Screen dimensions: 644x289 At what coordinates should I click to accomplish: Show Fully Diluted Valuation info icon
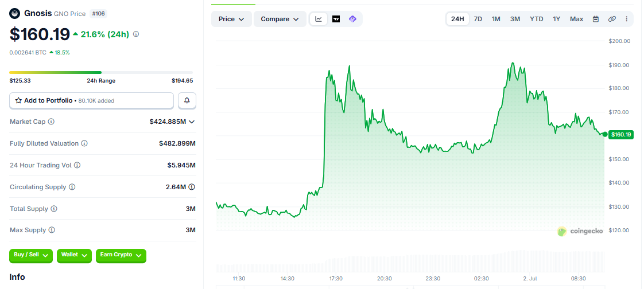(x=84, y=143)
